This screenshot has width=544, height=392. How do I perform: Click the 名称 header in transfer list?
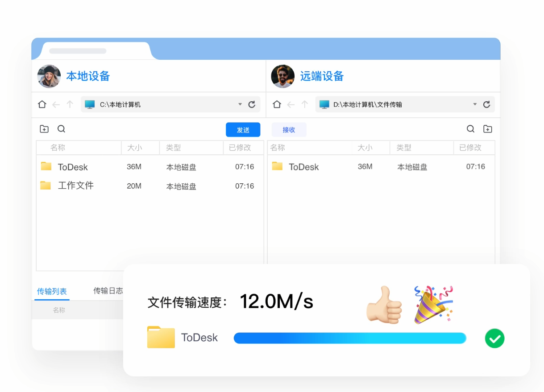59,310
